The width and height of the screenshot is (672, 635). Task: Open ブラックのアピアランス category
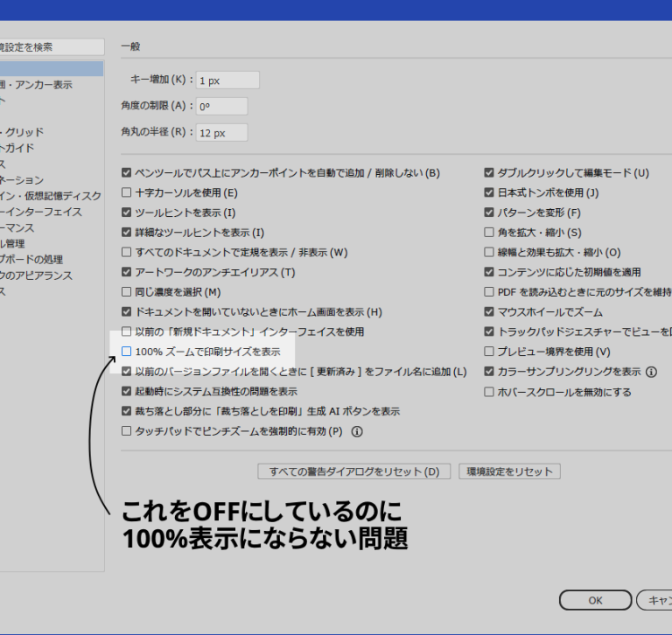36,276
